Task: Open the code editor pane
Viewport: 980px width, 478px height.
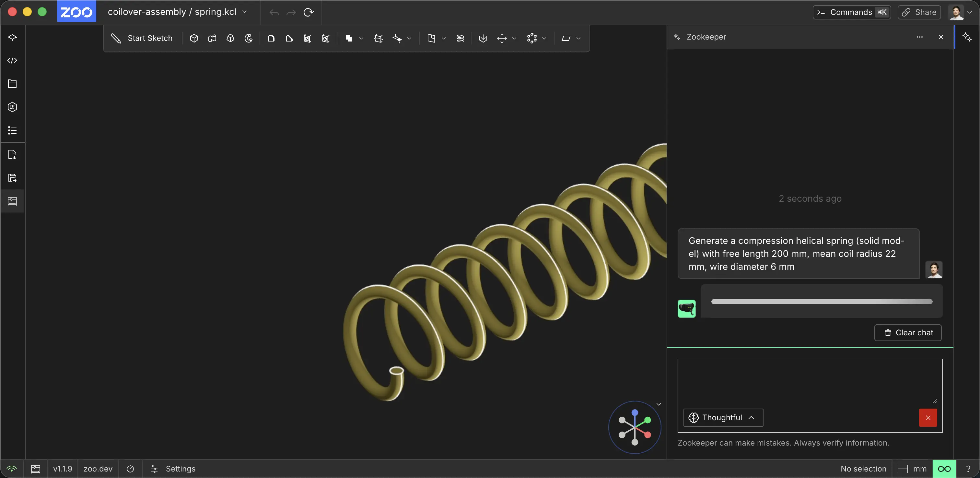Action: click(12, 61)
